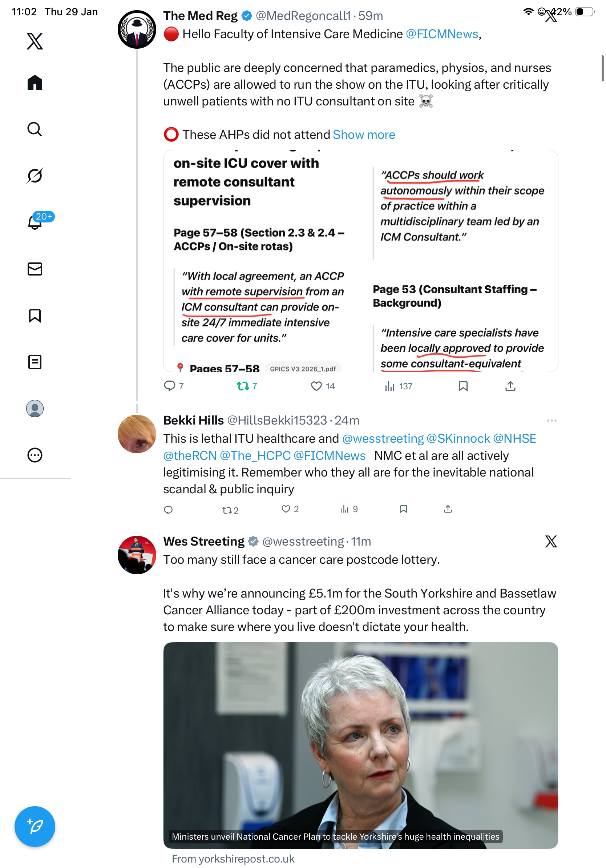Open the Search magnifier icon

(35, 129)
